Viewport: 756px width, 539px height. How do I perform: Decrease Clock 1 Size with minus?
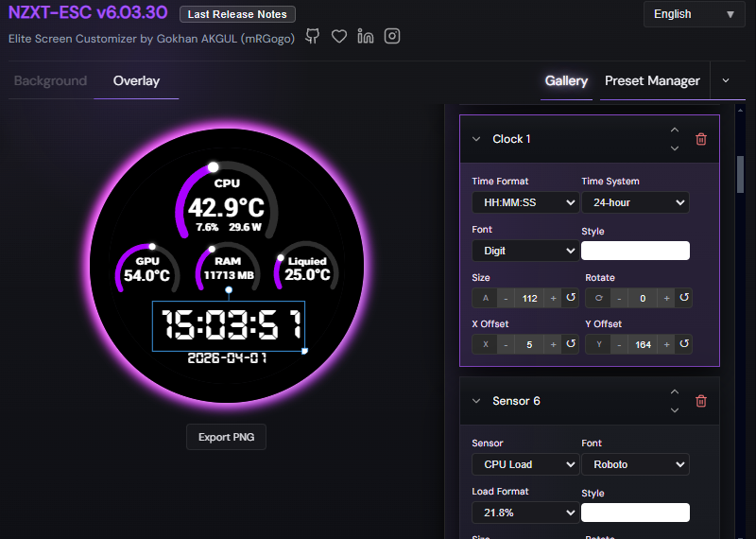point(506,298)
